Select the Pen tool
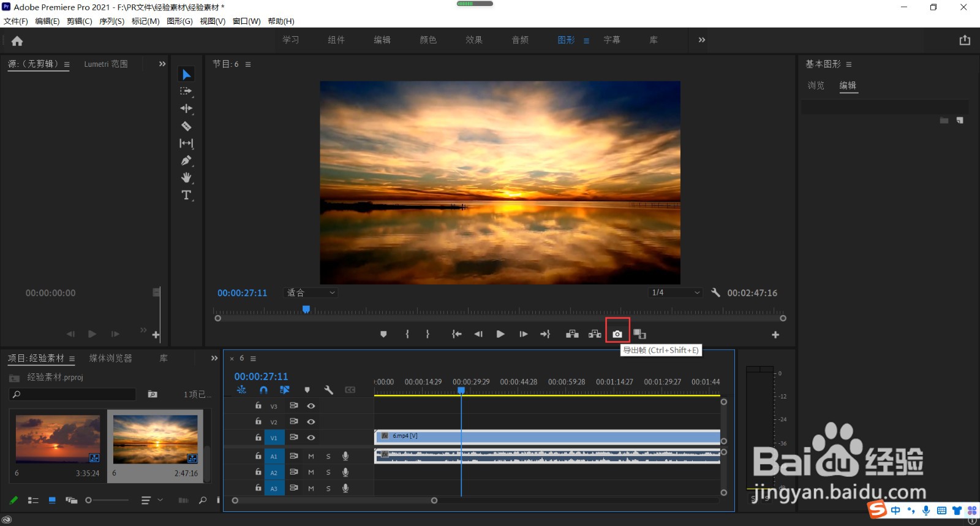The image size is (980, 526). [x=186, y=161]
